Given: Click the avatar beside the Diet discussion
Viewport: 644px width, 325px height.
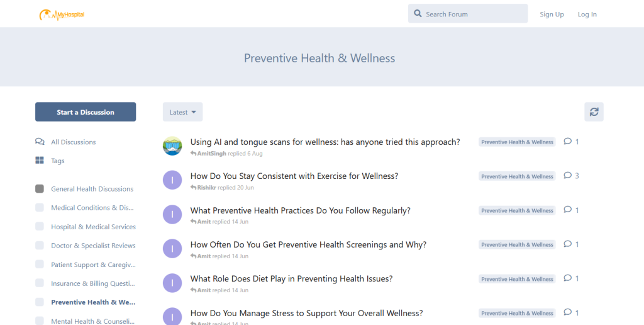Looking at the screenshot, I should point(172,283).
